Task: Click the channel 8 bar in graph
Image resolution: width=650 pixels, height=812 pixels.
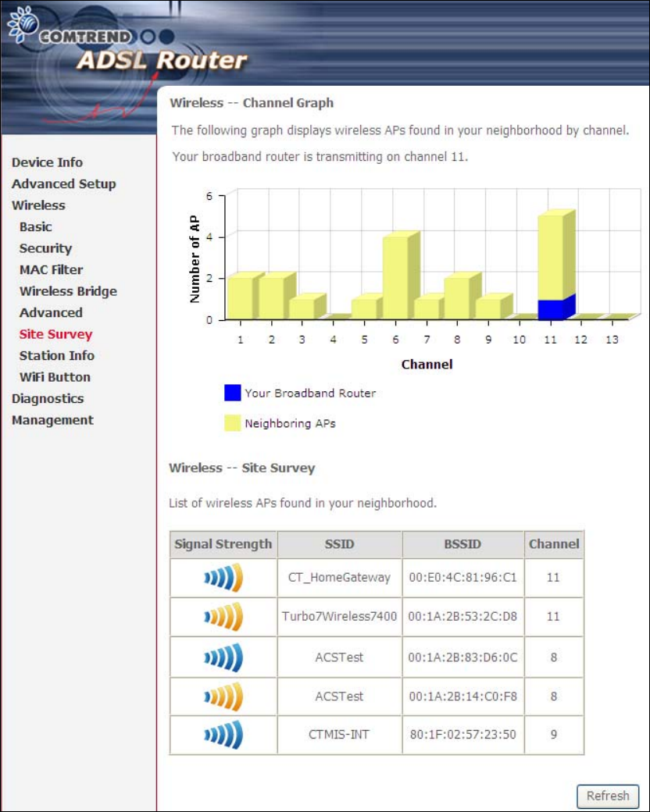Action: pyautogui.click(x=461, y=297)
